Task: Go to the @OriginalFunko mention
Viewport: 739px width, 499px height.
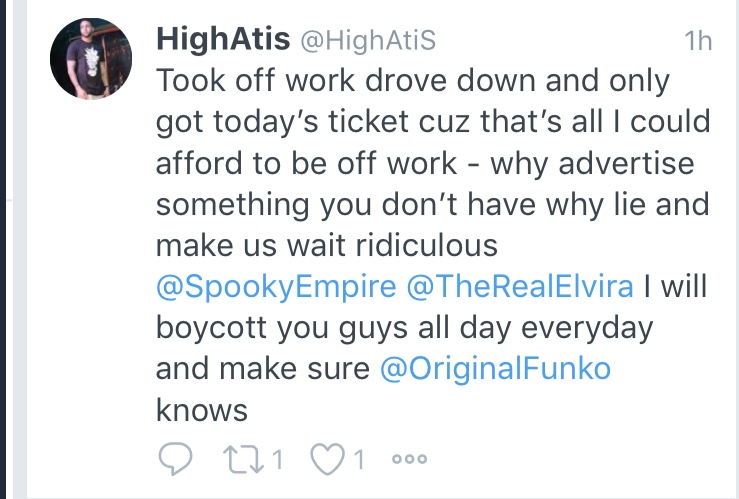Action: (495, 369)
